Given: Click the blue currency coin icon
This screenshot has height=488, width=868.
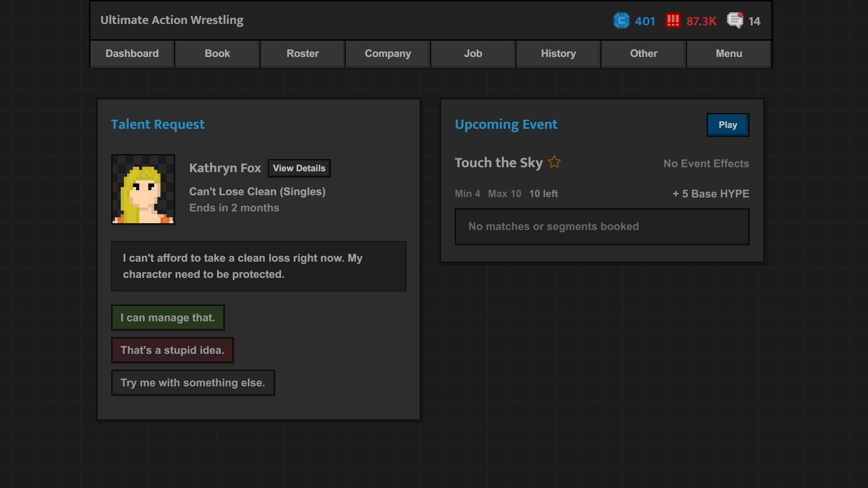Looking at the screenshot, I should pos(621,20).
